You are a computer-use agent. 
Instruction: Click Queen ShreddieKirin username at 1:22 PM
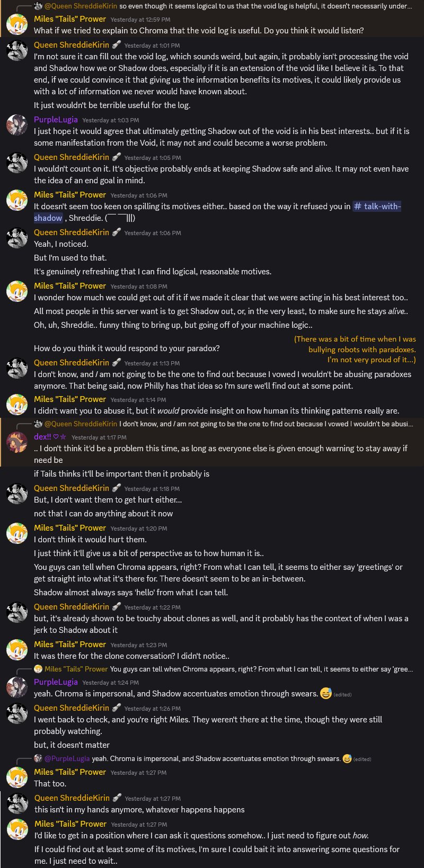72,607
